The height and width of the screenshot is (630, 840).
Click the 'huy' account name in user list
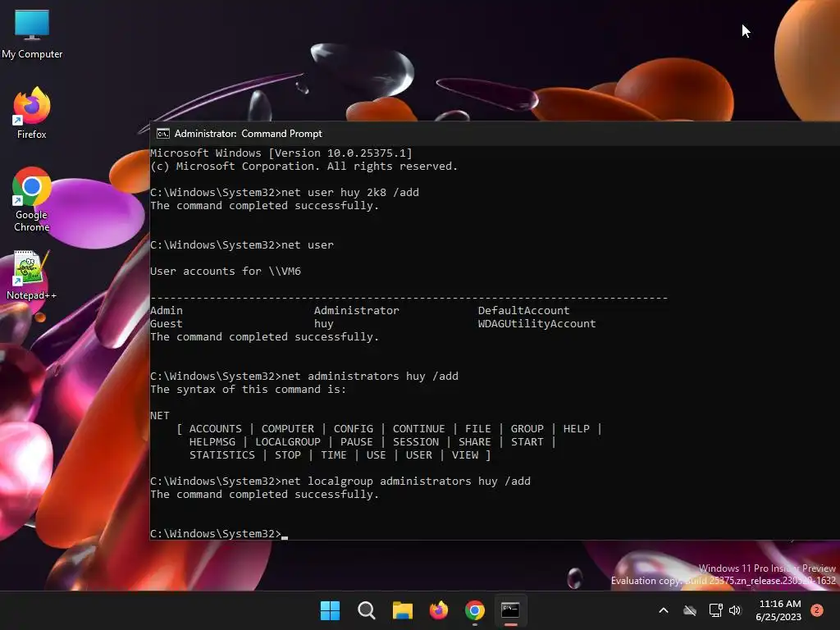[323, 323]
